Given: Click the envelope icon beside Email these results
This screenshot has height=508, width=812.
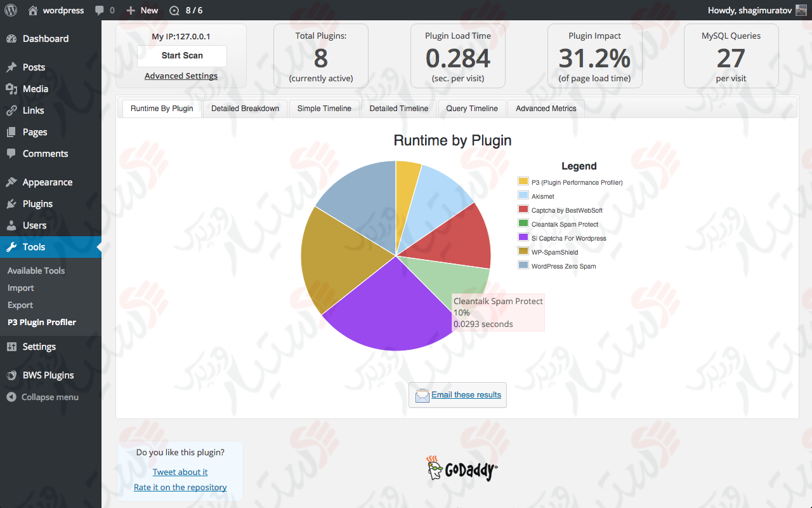Looking at the screenshot, I should (x=422, y=394).
